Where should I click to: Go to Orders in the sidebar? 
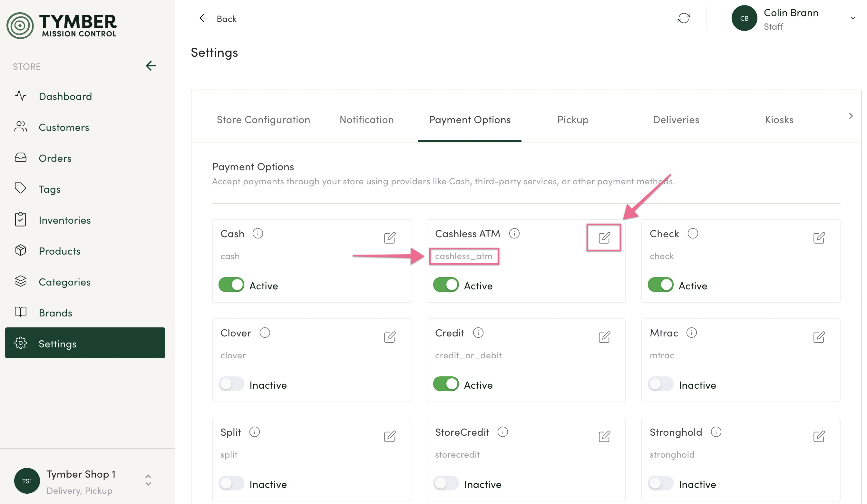point(55,158)
